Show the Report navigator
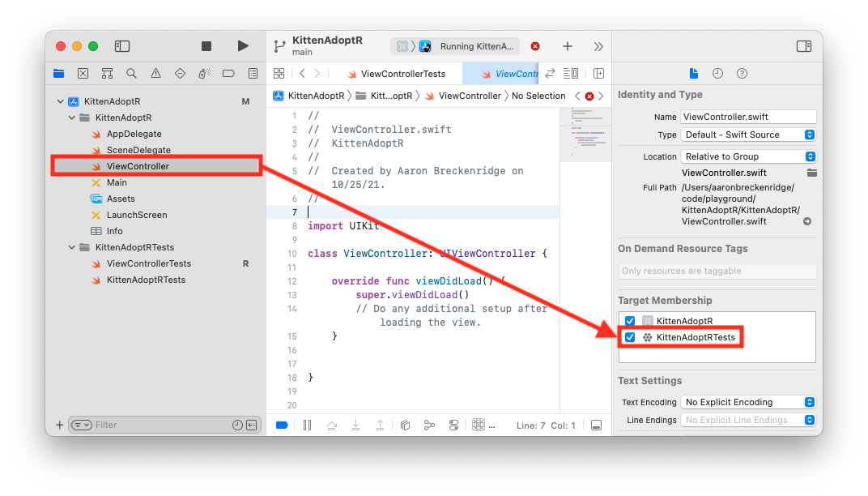 (x=253, y=73)
